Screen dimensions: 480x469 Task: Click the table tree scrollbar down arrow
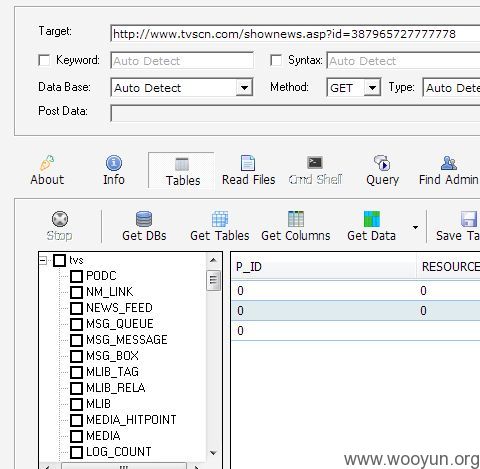click(213, 453)
